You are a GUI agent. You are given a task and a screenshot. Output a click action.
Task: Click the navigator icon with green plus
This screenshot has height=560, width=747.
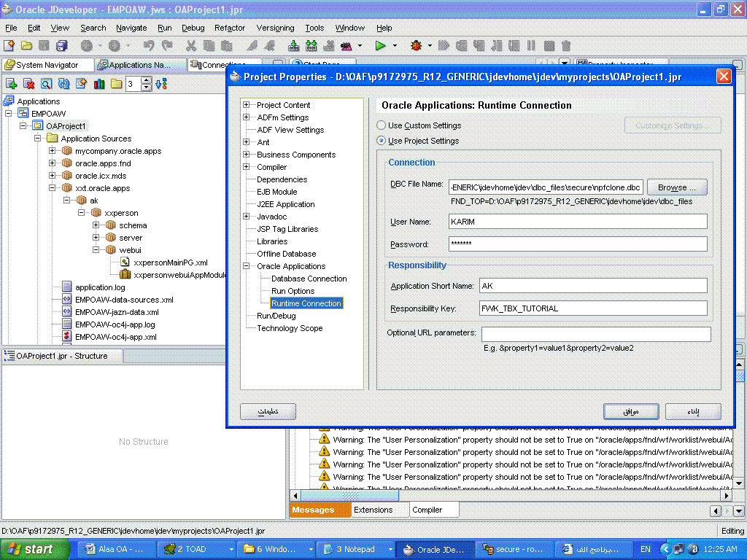(x=11, y=84)
